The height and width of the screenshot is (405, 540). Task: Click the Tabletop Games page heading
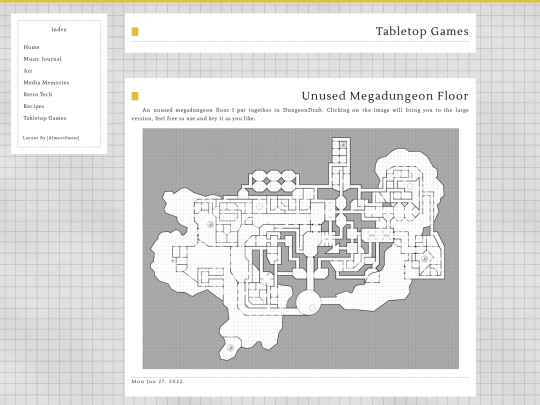pyautogui.click(x=422, y=31)
